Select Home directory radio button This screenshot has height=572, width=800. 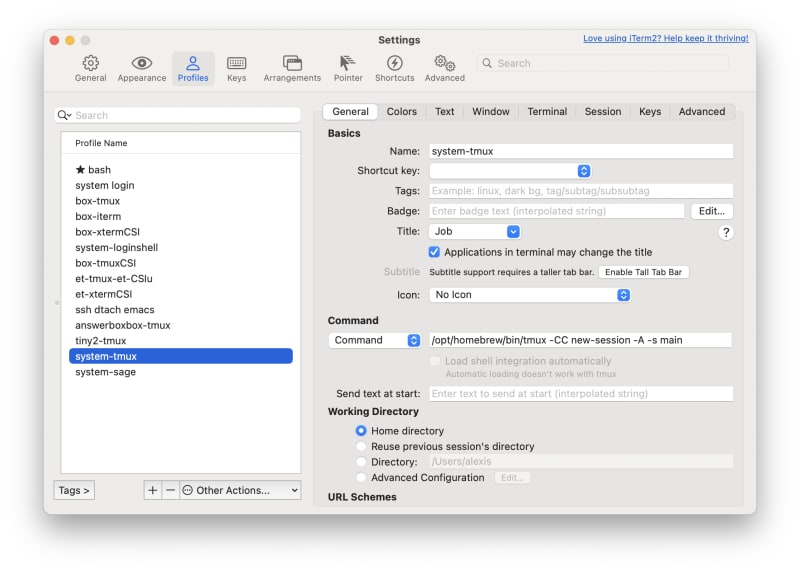point(361,431)
